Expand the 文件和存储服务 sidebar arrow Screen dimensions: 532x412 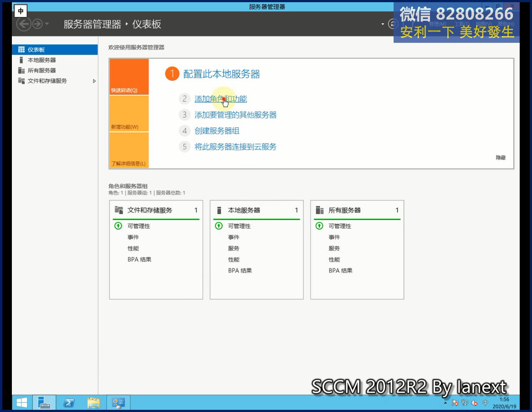point(94,81)
